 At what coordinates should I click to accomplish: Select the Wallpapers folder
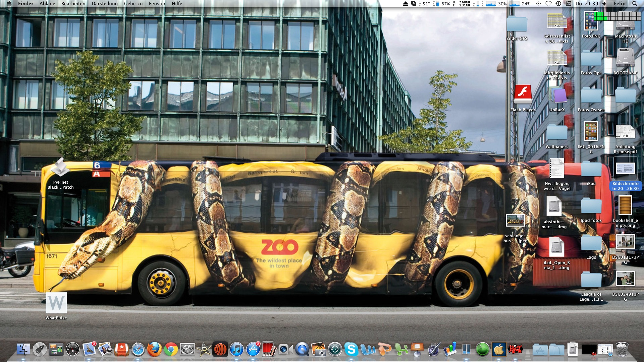(x=557, y=136)
